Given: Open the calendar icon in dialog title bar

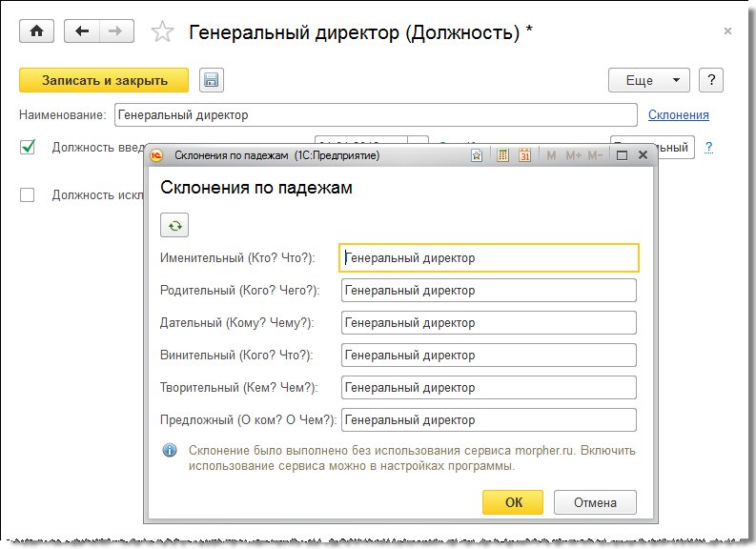Looking at the screenshot, I should click(524, 155).
